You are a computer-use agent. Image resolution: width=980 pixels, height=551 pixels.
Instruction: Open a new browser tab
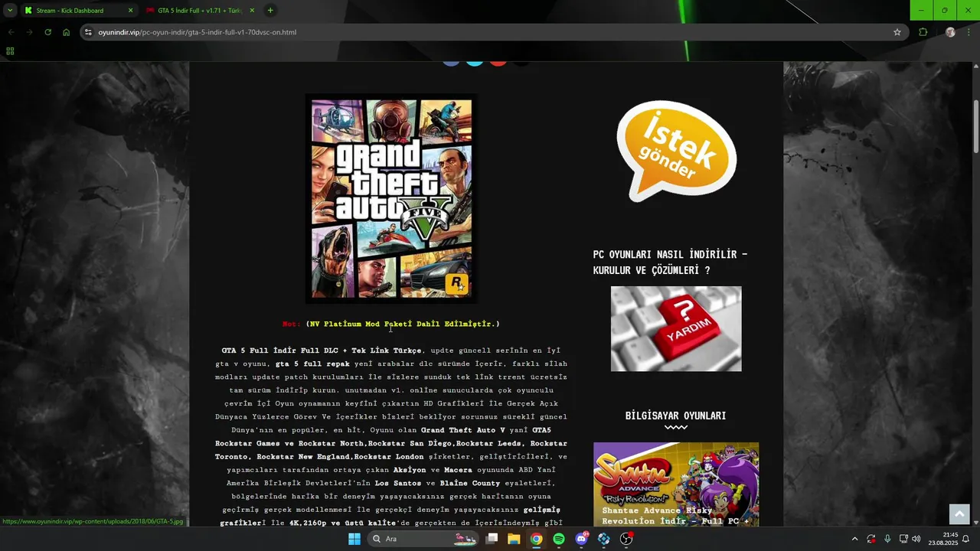click(x=270, y=11)
